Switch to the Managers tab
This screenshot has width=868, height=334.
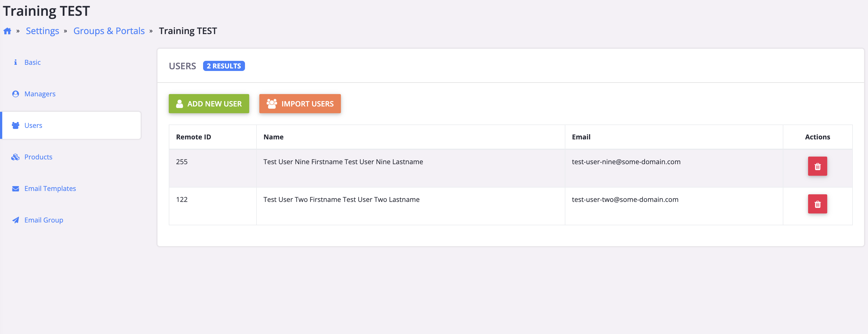point(40,94)
